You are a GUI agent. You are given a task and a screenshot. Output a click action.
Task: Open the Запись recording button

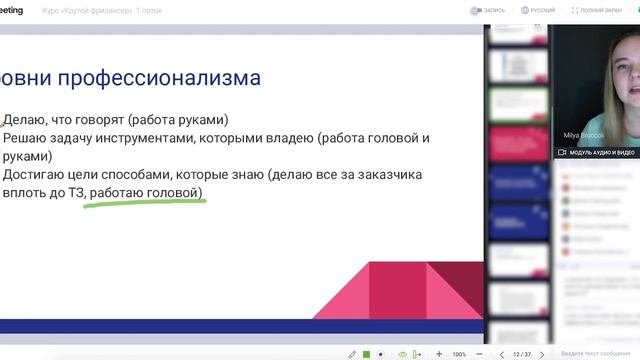(487, 10)
